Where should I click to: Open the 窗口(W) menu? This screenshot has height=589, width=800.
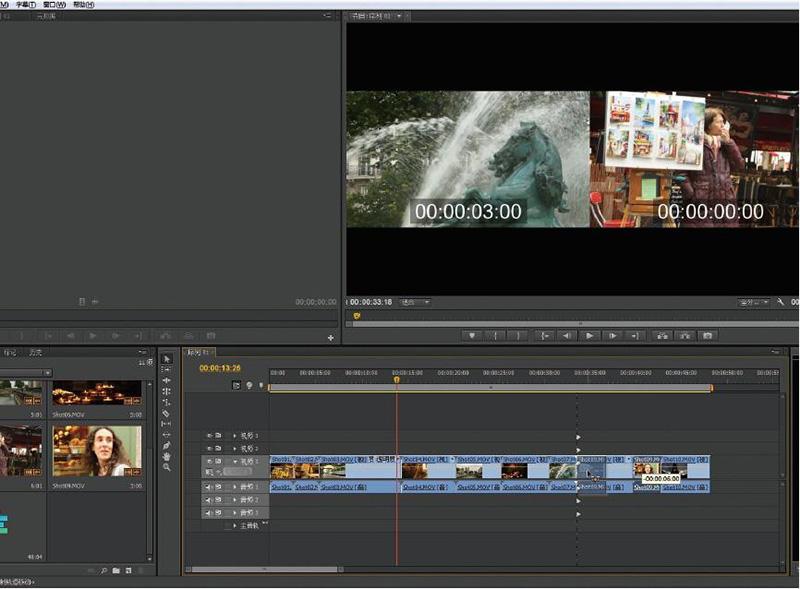(54, 5)
